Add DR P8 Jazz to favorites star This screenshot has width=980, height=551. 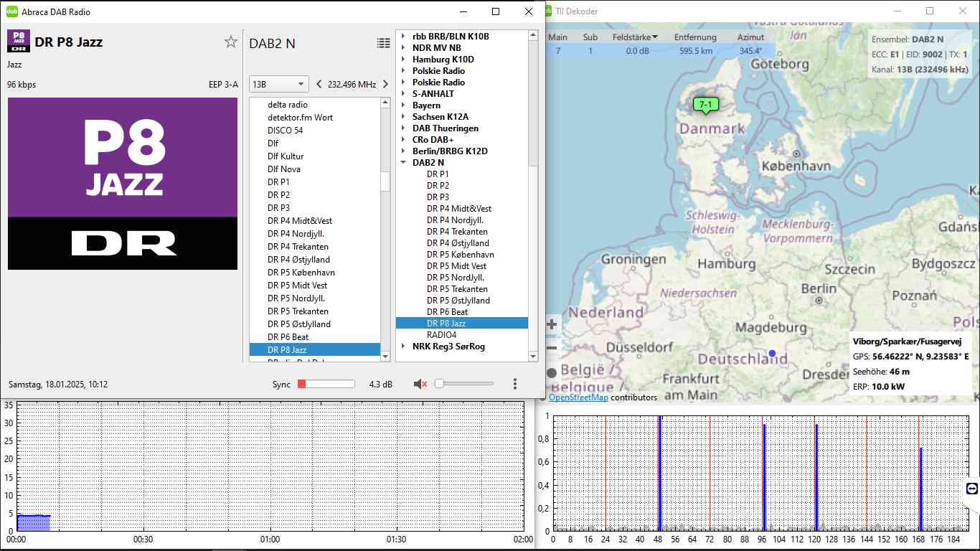click(x=230, y=42)
